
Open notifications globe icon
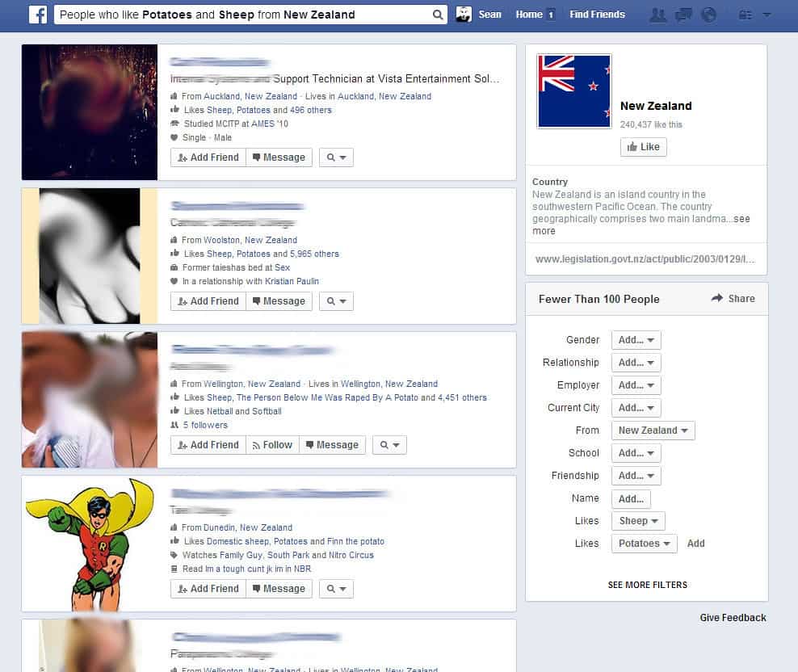pos(708,15)
